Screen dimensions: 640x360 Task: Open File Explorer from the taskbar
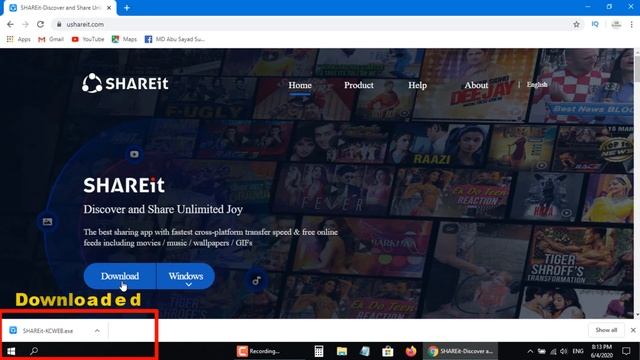point(342,351)
